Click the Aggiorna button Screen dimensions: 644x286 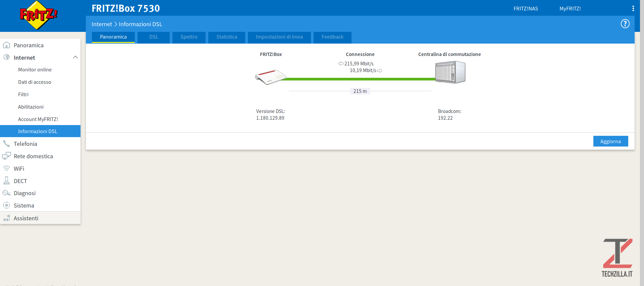pos(610,141)
